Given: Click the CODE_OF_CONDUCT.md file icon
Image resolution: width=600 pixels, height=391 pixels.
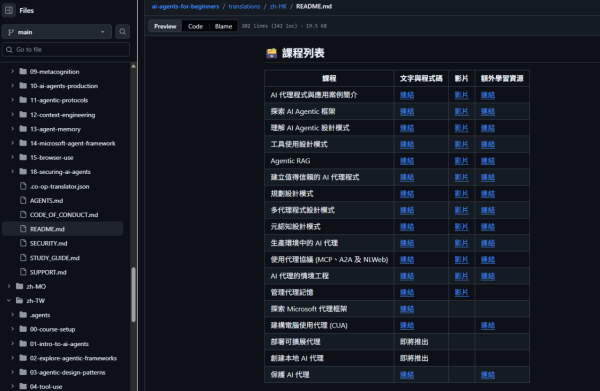Looking at the screenshot, I should [x=23, y=215].
